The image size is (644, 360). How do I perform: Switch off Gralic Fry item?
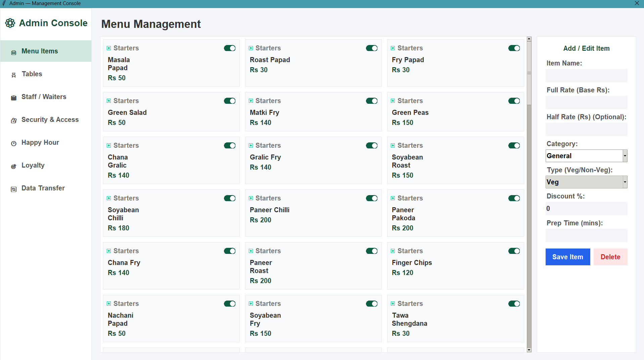click(x=372, y=145)
